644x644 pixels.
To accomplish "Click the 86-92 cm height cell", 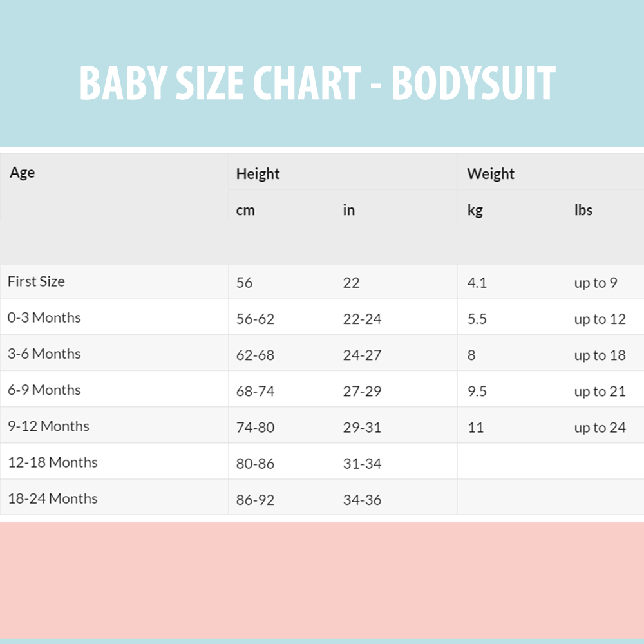I will pyautogui.click(x=255, y=499).
